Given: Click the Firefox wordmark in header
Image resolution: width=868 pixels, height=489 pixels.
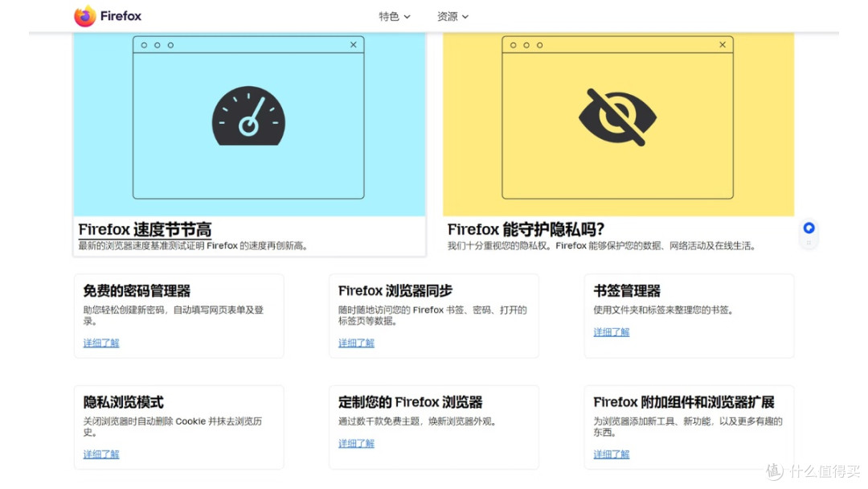Looking at the screenshot, I should [x=121, y=16].
